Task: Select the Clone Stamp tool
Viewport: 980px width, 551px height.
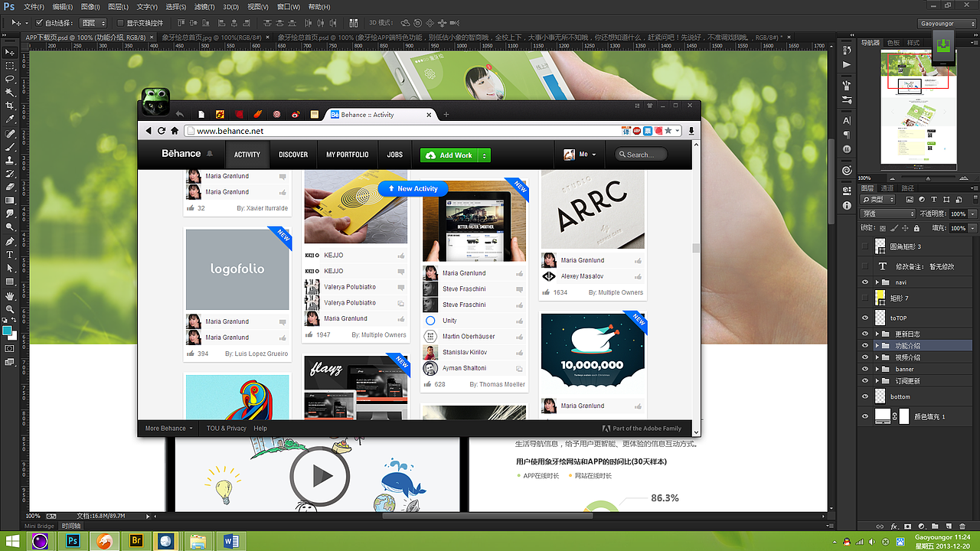Action: coord(10,160)
